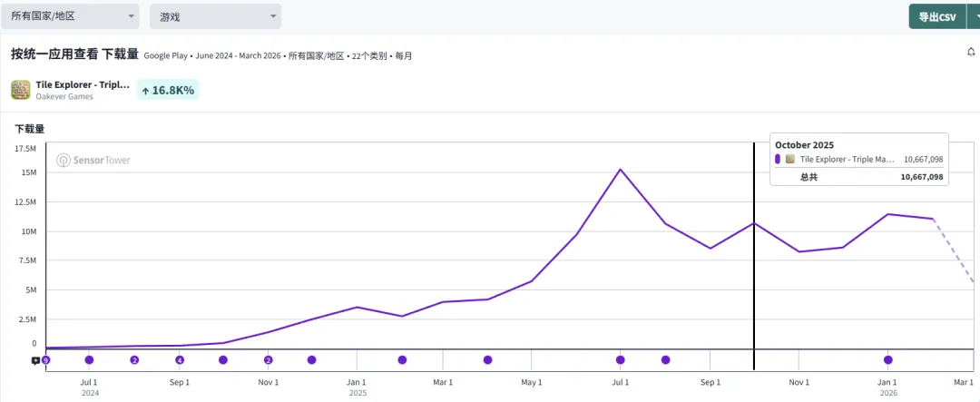Screen dimensions: 980x402
Task: Click the Tile Explorer - Triple Ma... tooltip label
Action: pos(848,160)
